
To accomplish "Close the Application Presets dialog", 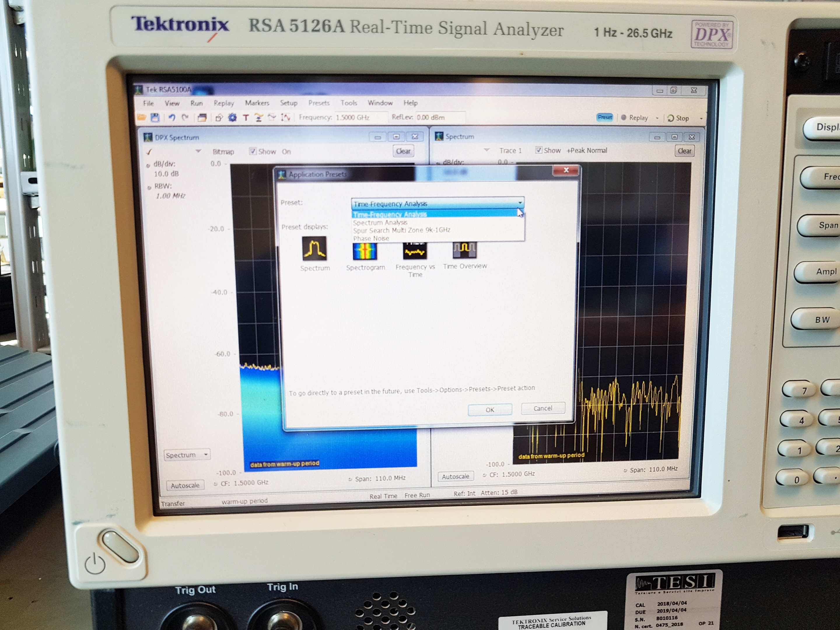I will click(x=566, y=170).
